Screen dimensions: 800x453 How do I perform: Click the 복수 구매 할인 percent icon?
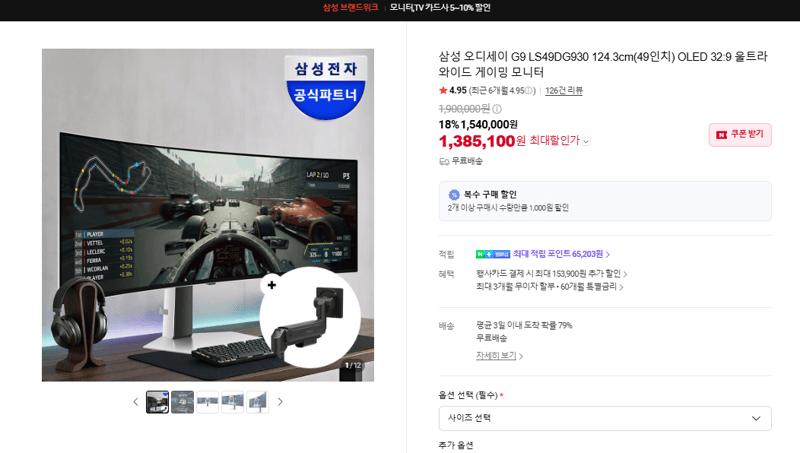(454, 195)
